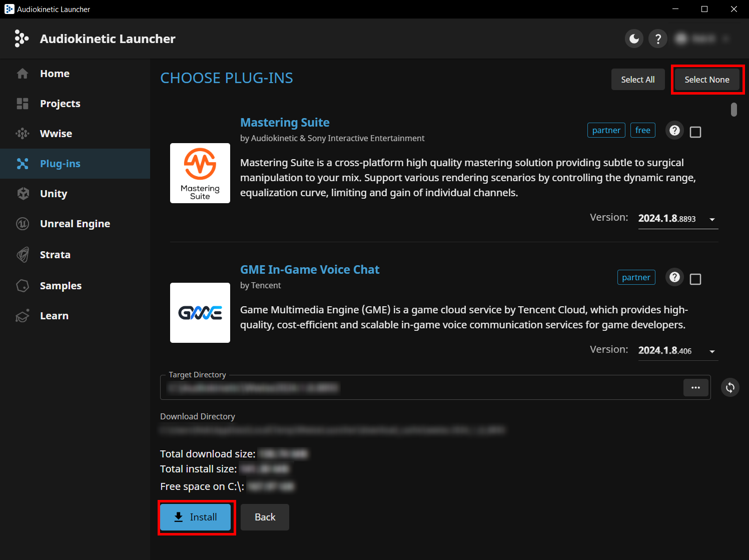The height and width of the screenshot is (560, 749).
Task: Click the Install button
Action: (x=196, y=517)
